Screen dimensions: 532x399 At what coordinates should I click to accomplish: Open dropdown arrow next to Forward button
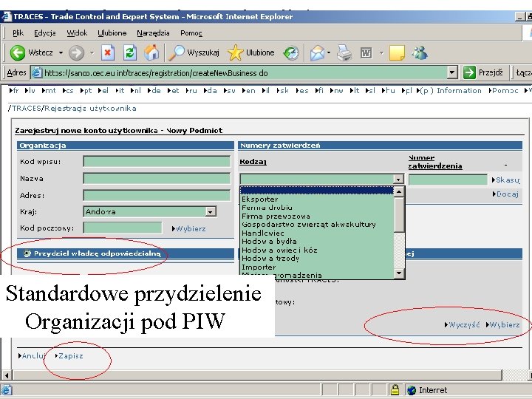tap(92, 53)
